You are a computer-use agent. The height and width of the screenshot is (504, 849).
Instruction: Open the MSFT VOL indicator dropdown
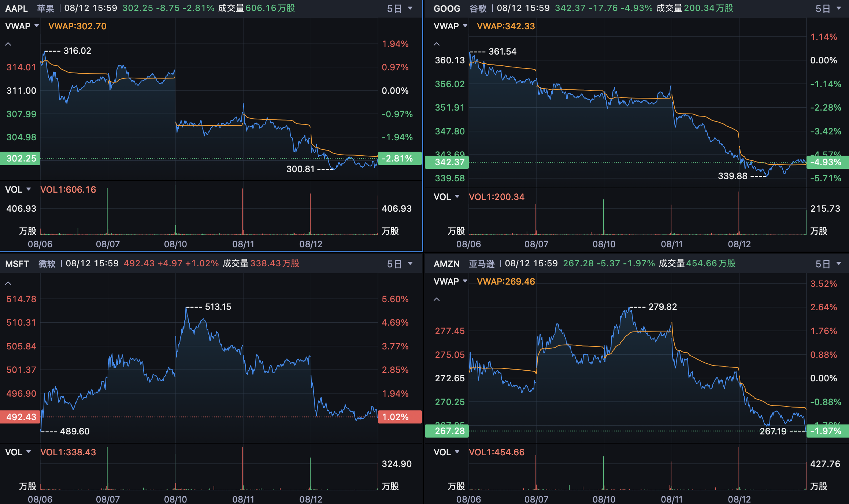click(18, 452)
